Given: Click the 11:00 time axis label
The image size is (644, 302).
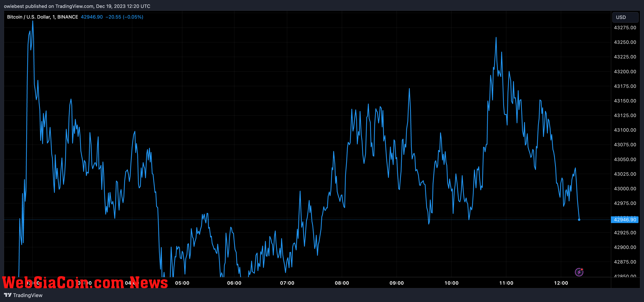Looking at the screenshot, I should [x=506, y=283].
